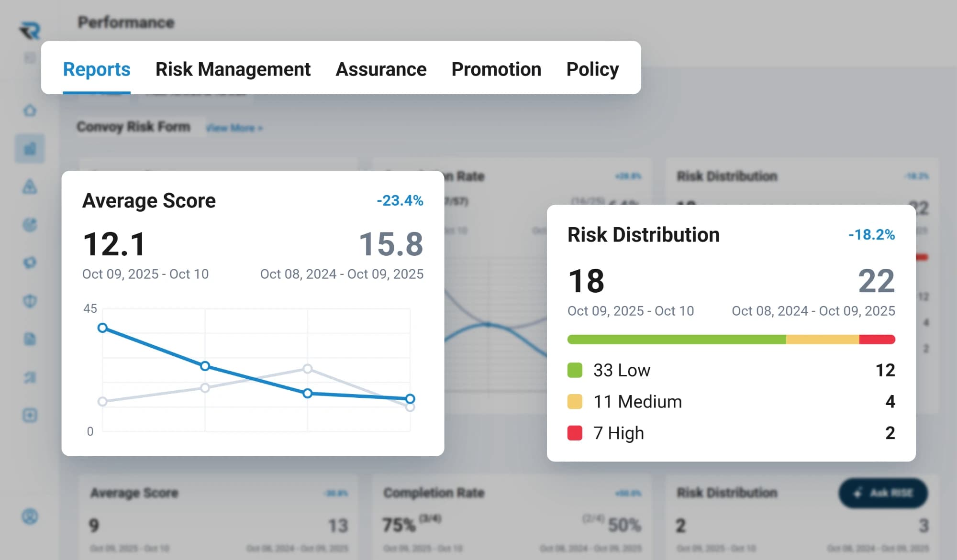The height and width of the screenshot is (560, 957).
Task: Click the Average Score card title
Action: [x=149, y=200]
